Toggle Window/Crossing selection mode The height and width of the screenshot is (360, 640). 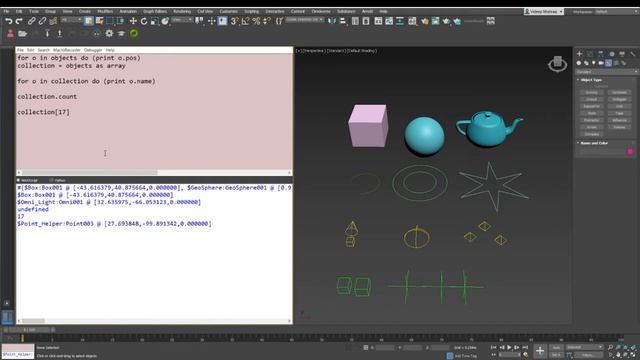click(x=120, y=21)
